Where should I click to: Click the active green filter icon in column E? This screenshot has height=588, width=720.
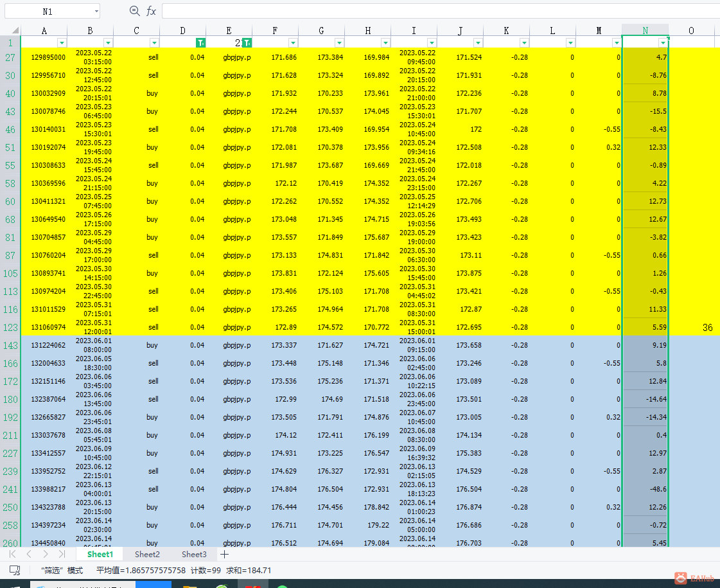(x=247, y=42)
